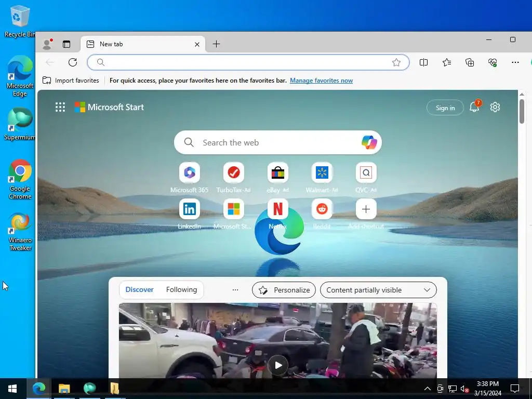Click the network tray icon
The image size is (532, 399).
(453, 389)
